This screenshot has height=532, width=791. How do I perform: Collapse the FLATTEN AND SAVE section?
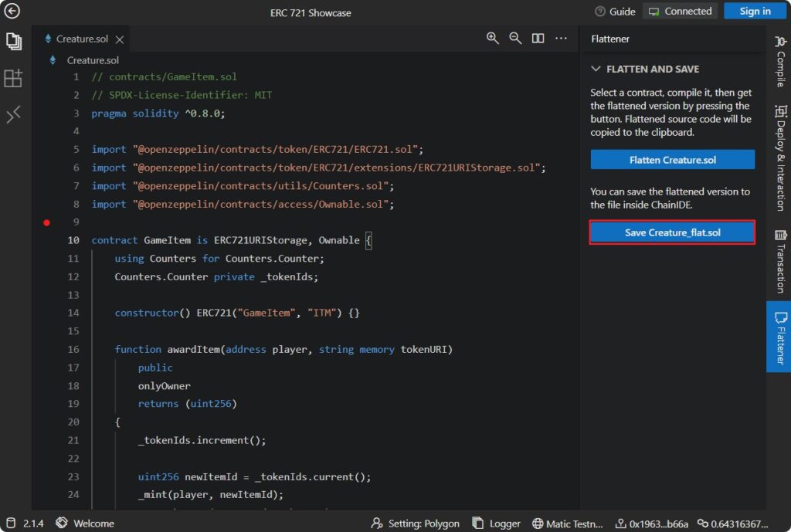click(x=596, y=69)
